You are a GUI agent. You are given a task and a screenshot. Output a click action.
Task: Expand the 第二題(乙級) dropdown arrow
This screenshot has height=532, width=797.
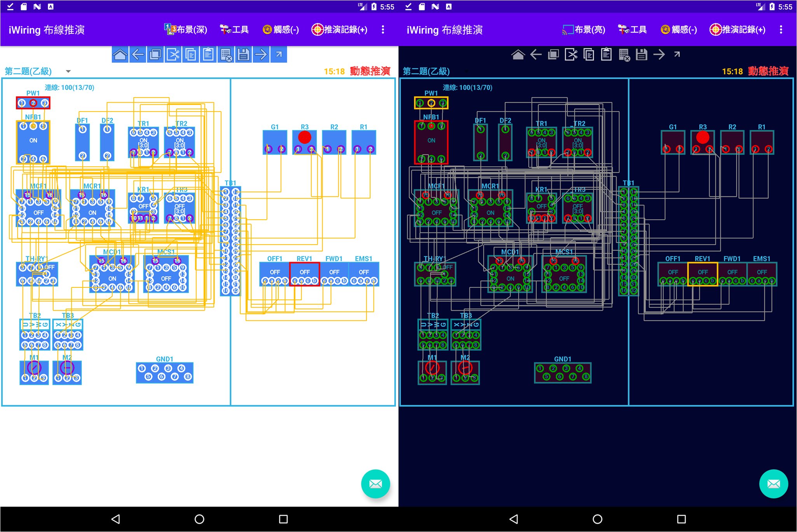coord(68,71)
